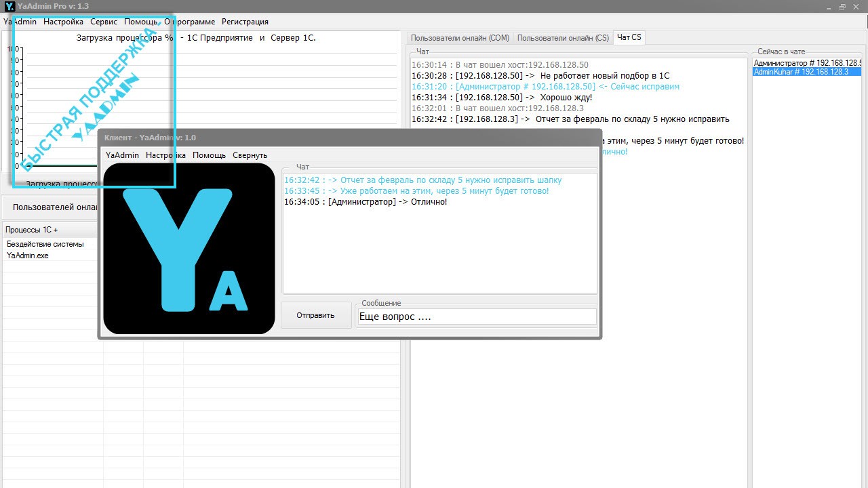Viewport: 868px width, 488px height.
Task: Select the Чат CS tab
Action: click(629, 38)
